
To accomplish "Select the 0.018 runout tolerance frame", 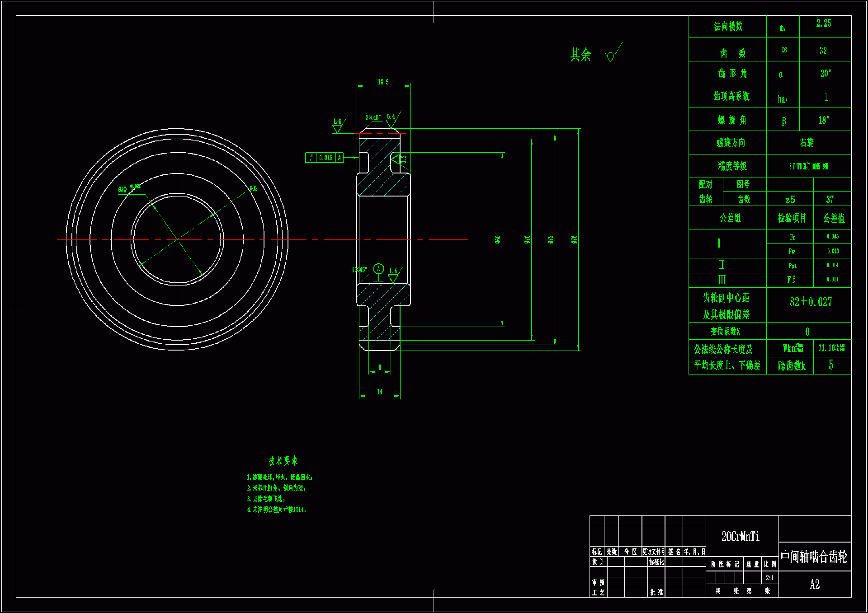I will click(x=324, y=158).
